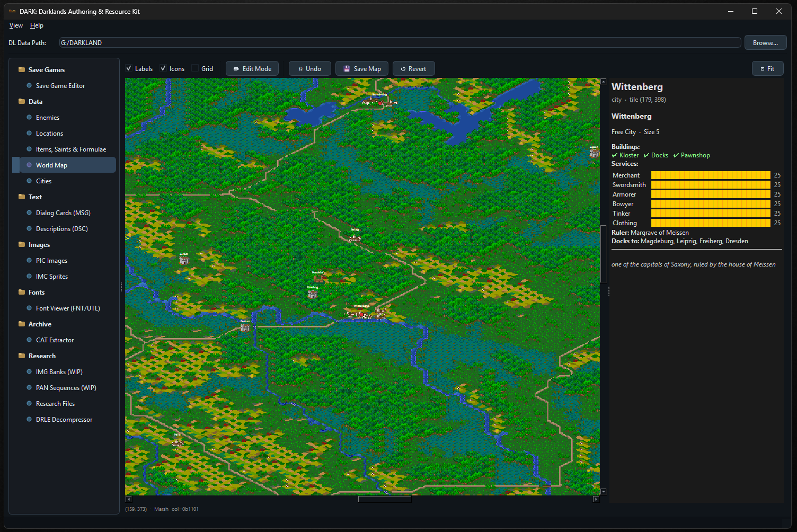Open the Help menu
The image size is (797, 532).
click(37, 25)
